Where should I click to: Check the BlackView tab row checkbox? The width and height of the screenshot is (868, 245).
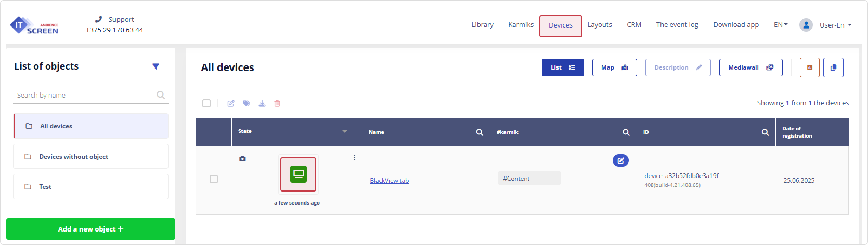point(214,179)
